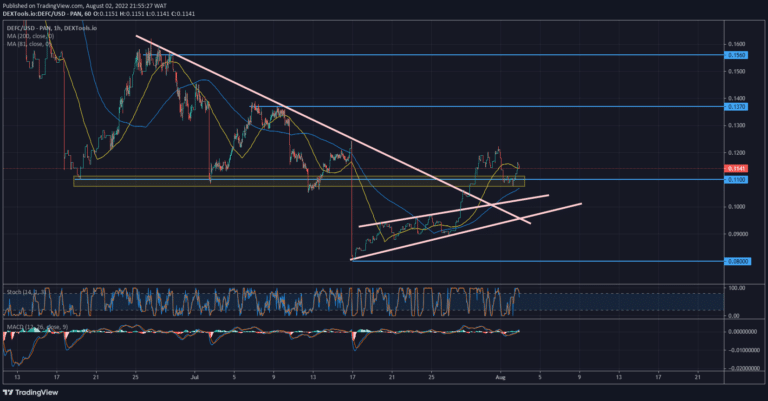Click the 0.1300 price axis value
Viewport: 768px width, 401px height.
(737, 125)
